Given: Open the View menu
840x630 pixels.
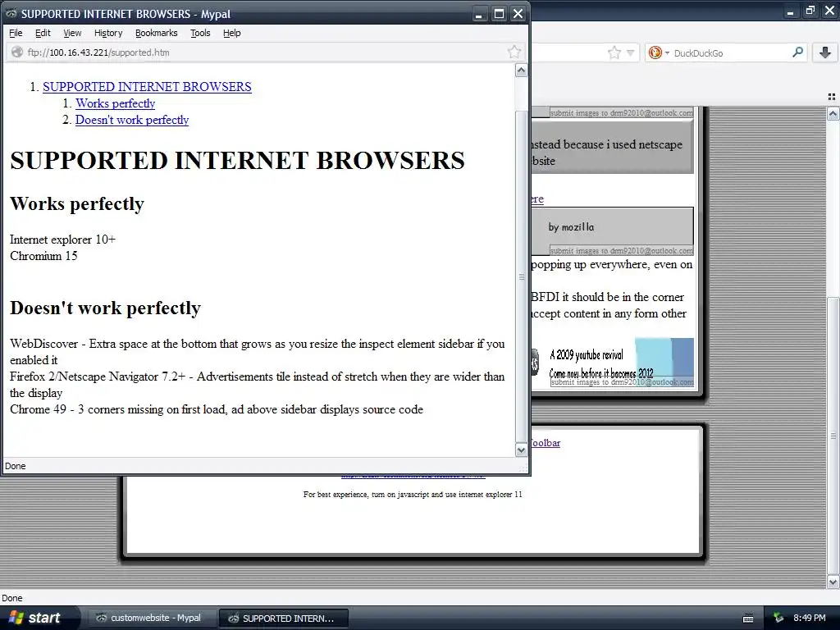Looking at the screenshot, I should click(72, 33).
